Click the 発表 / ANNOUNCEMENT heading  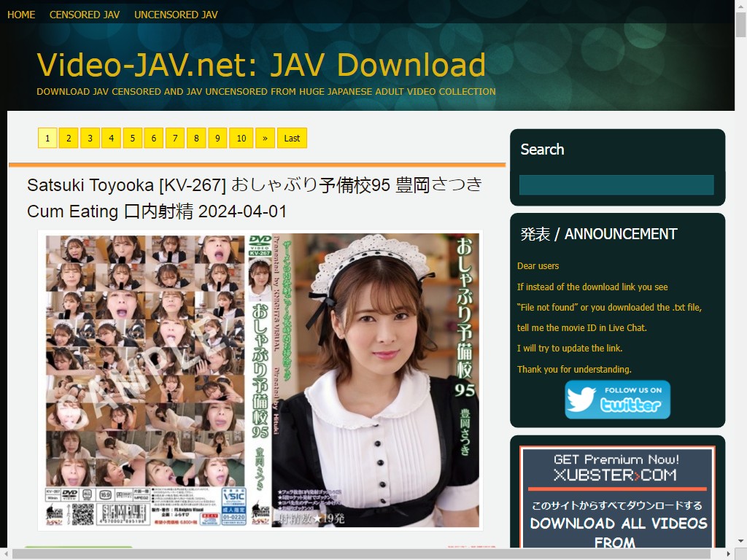(x=598, y=234)
